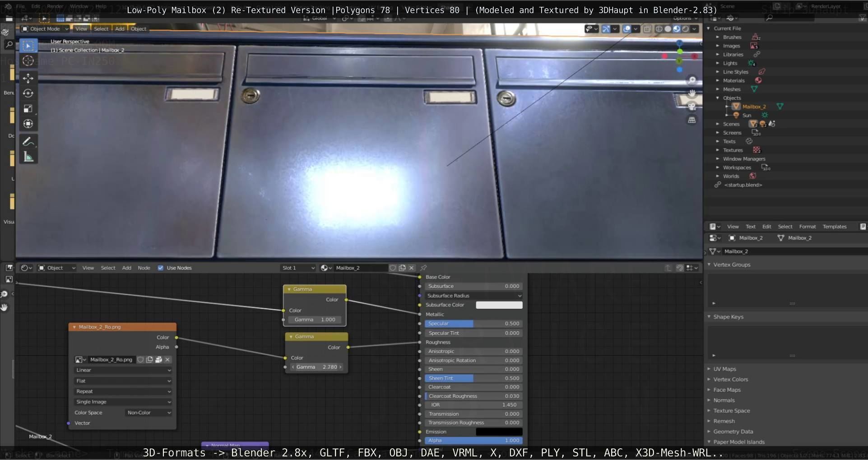Click the viewport zoom magnifier gizmo
Image resolution: width=868 pixels, height=460 pixels.
click(692, 80)
